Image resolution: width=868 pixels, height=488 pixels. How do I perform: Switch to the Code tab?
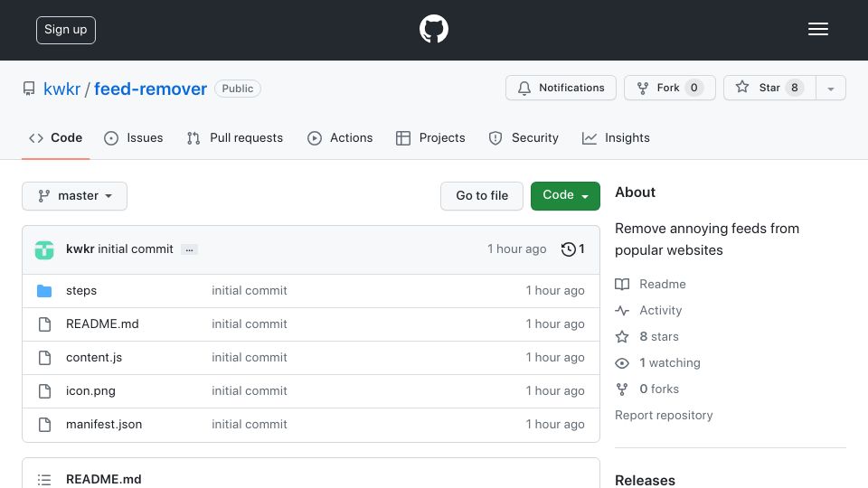point(55,137)
